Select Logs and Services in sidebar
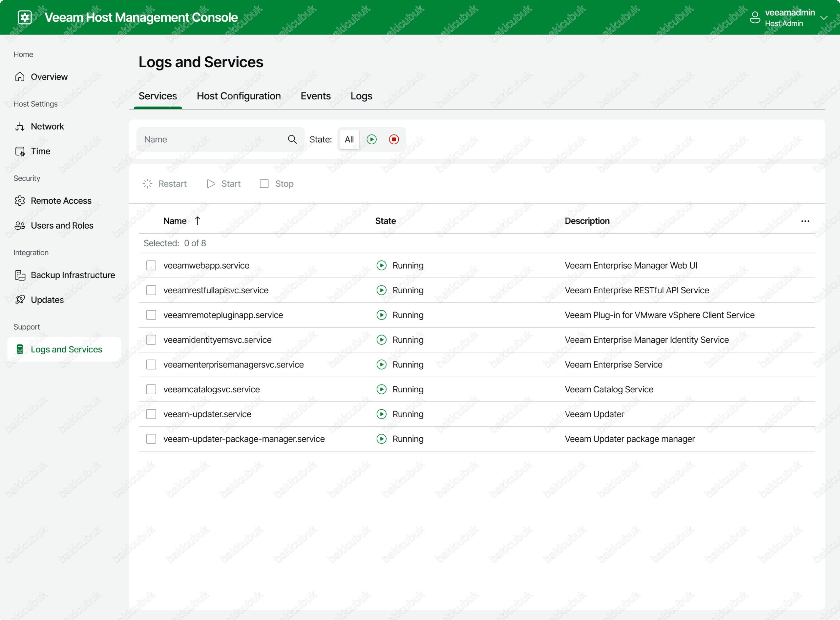 pos(64,349)
